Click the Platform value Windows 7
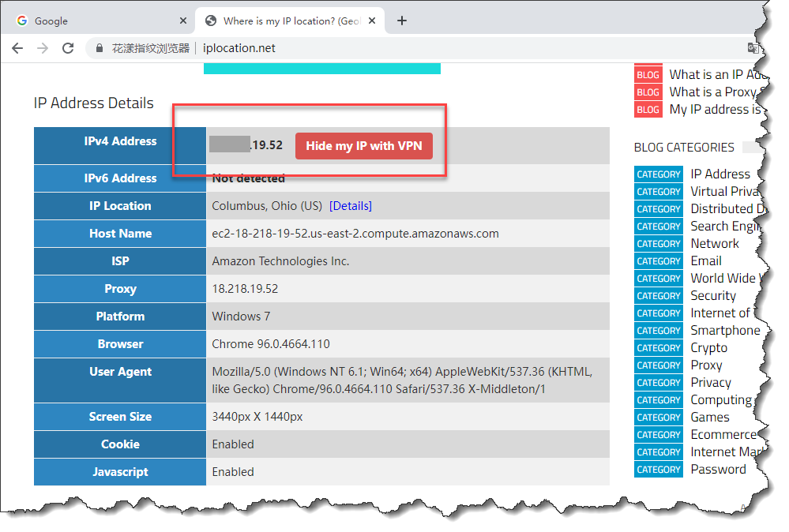This screenshot has height=532, width=789. coord(241,317)
